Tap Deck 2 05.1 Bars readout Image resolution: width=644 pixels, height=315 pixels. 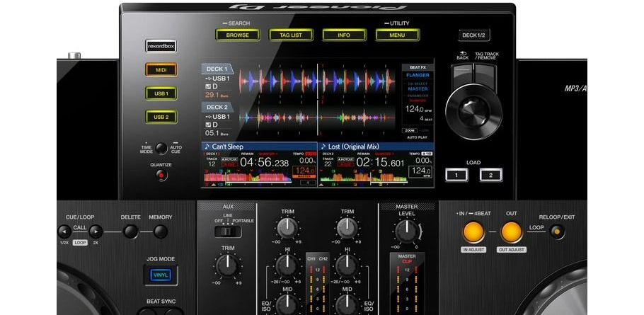coord(217,133)
